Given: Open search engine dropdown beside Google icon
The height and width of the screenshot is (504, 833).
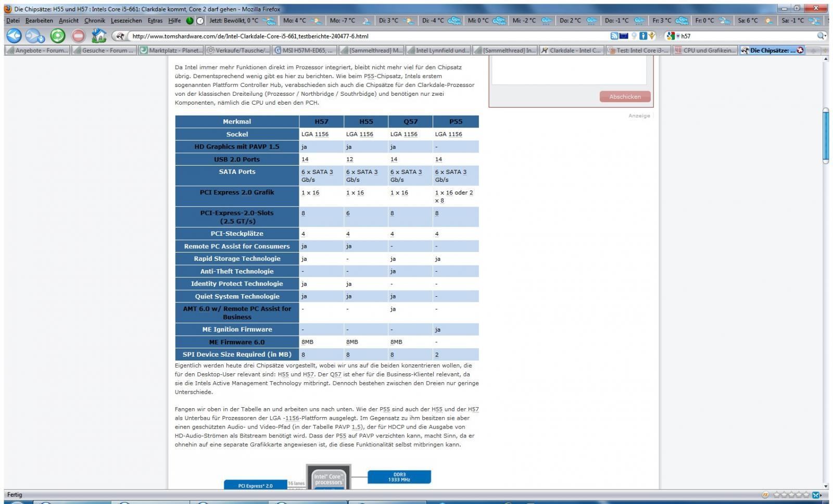Looking at the screenshot, I should pos(678,36).
